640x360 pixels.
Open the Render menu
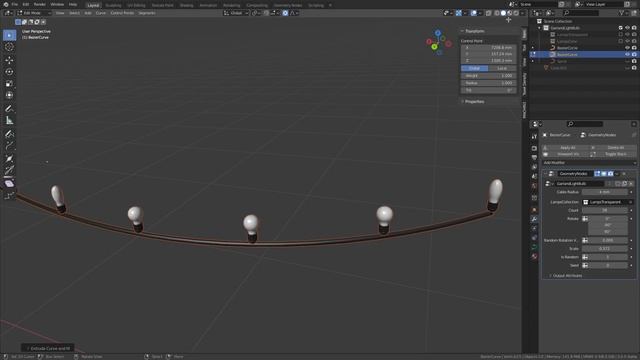[x=40, y=4]
